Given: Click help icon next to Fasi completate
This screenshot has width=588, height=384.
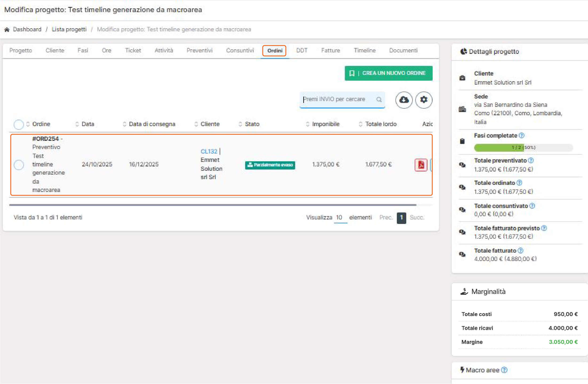Looking at the screenshot, I should tap(521, 136).
